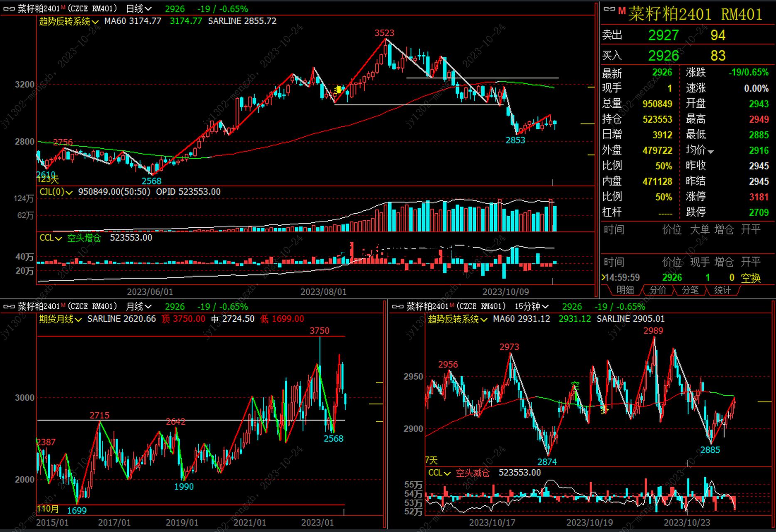The width and height of the screenshot is (776, 532).
Task: Click the yellow signal marker on the 15-minute chart
Action: click(604, 410)
